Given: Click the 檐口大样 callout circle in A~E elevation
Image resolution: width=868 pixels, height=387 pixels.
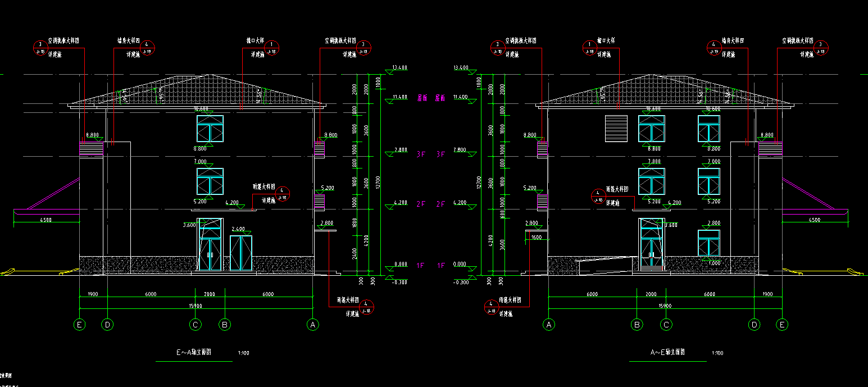Looking at the screenshot, I should point(589,47).
